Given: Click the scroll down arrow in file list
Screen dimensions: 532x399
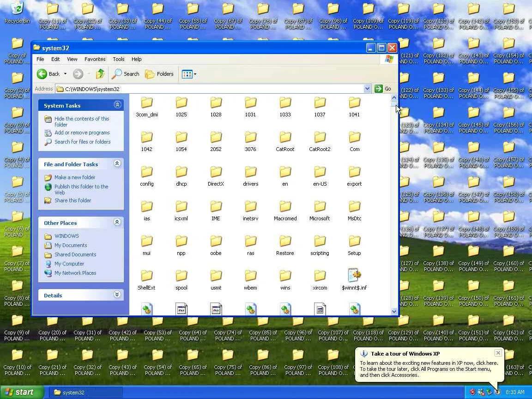Looking at the screenshot, I should pyautogui.click(x=394, y=311).
